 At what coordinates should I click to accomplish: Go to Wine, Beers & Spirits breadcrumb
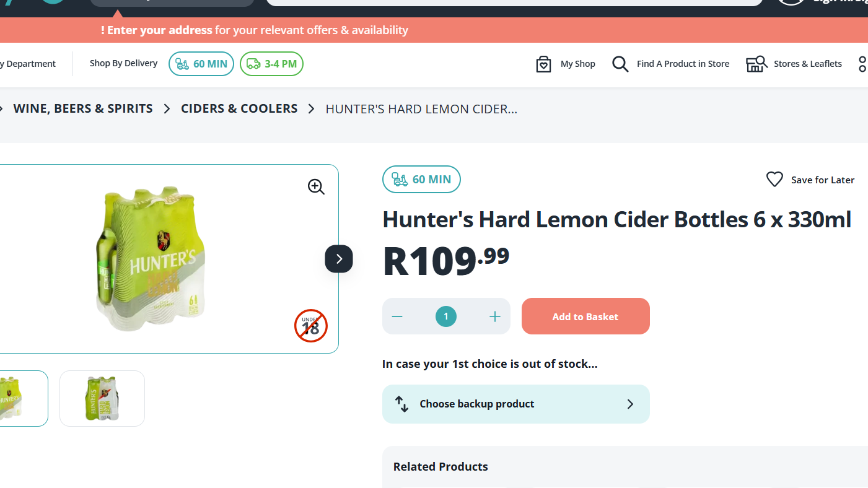pyautogui.click(x=83, y=108)
